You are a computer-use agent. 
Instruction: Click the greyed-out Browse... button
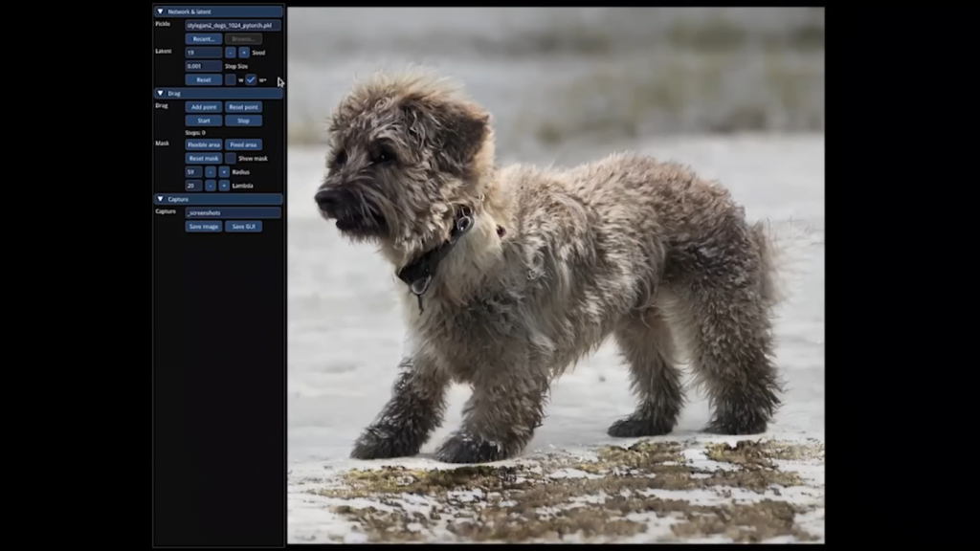point(243,38)
